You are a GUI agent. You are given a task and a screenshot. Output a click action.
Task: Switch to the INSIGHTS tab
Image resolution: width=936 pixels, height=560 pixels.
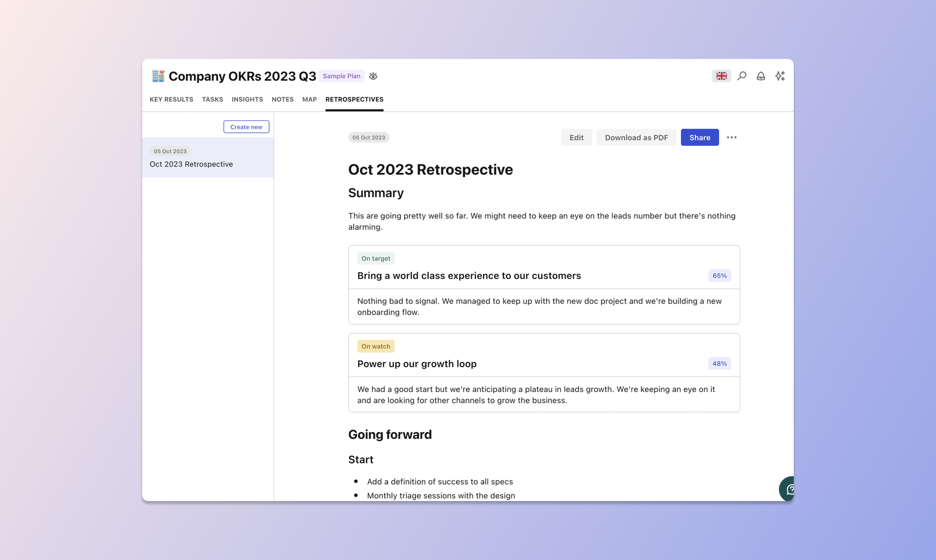point(247,99)
